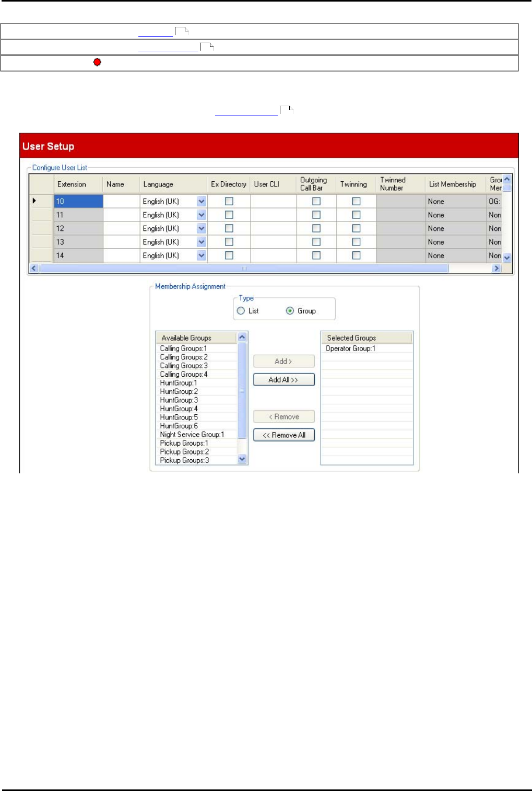Click the List Membership column header
Screen dimensions: 532x791
tap(456, 184)
